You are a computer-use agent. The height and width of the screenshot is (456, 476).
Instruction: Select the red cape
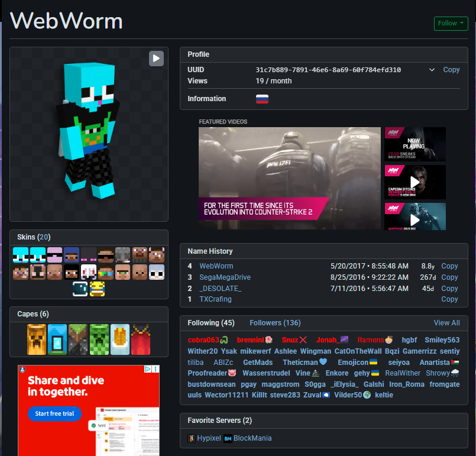click(141, 339)
